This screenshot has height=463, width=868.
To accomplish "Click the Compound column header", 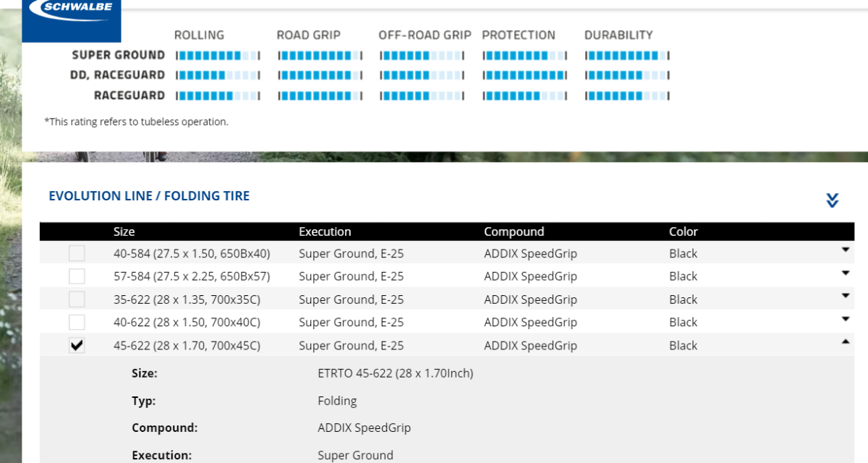I will click(514, 231).
